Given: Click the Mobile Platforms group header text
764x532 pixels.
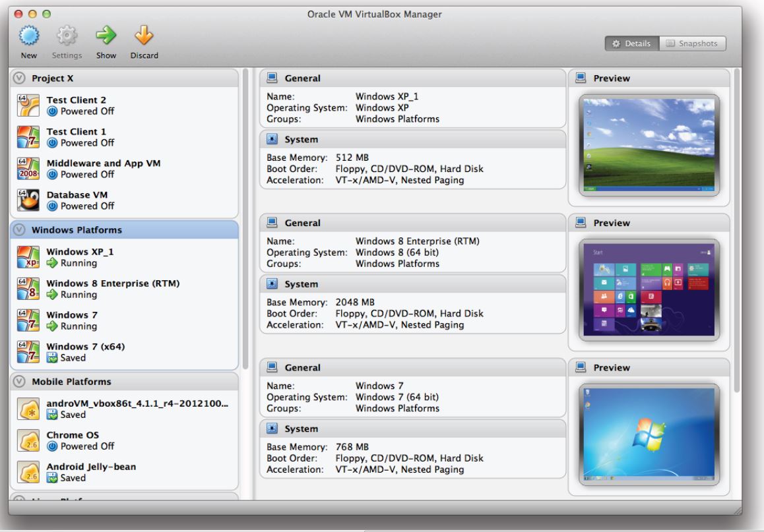Looking at the screenshot, I should click(72, 382).
